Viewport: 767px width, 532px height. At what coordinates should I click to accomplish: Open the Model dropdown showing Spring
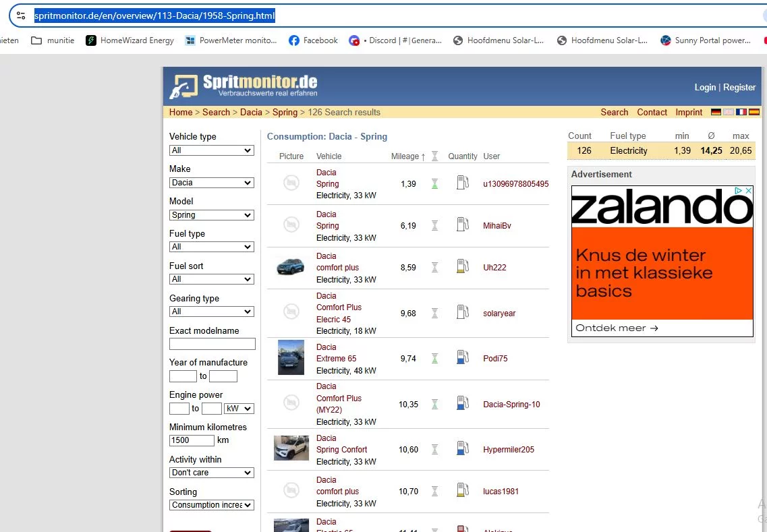pos(211,215)
